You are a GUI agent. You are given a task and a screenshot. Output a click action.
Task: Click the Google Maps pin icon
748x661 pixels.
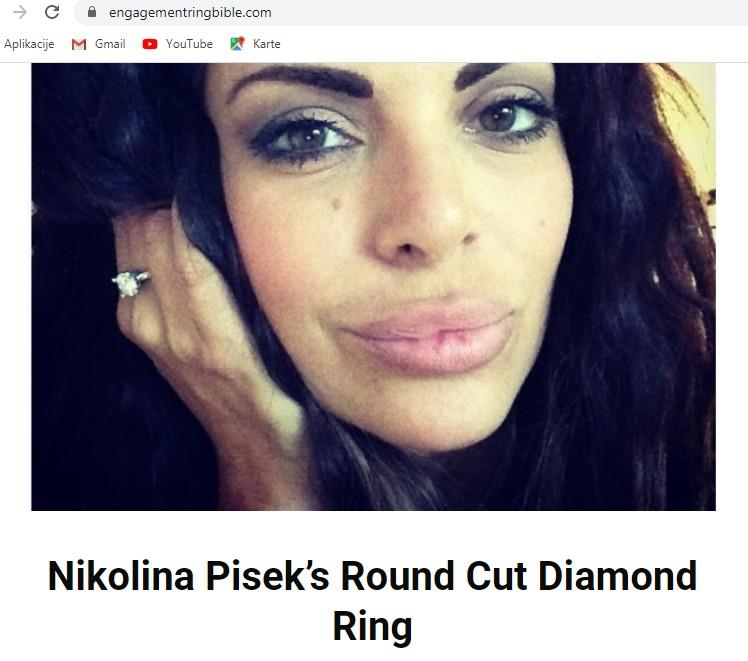pos(237,44)
